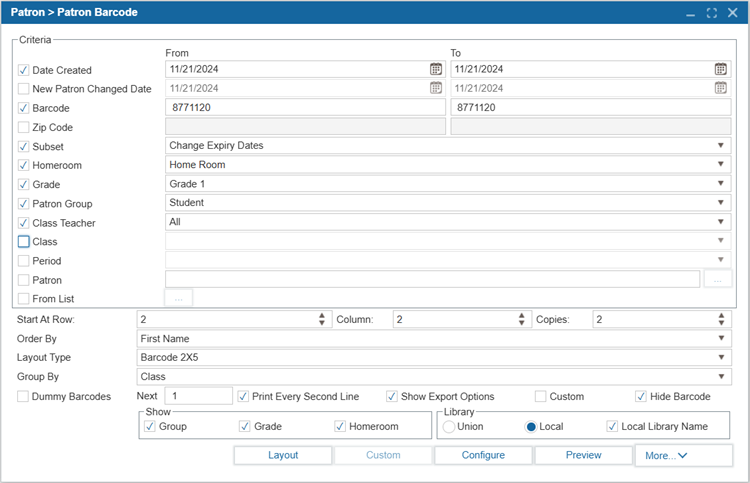750x483 pixels.
Task: Click the Barcode From field 8771120
Action: pos(305,107)
